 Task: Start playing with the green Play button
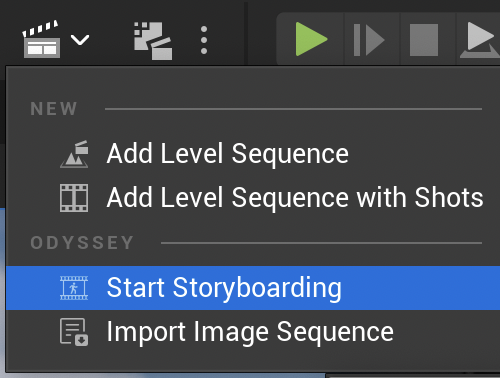[x=311, y=39]
